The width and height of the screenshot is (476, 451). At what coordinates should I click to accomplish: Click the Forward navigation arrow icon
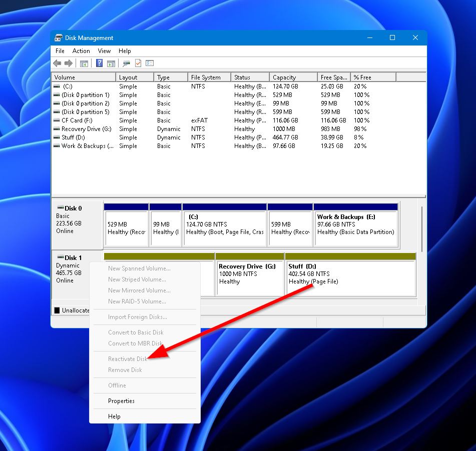[x=68, y=63]
